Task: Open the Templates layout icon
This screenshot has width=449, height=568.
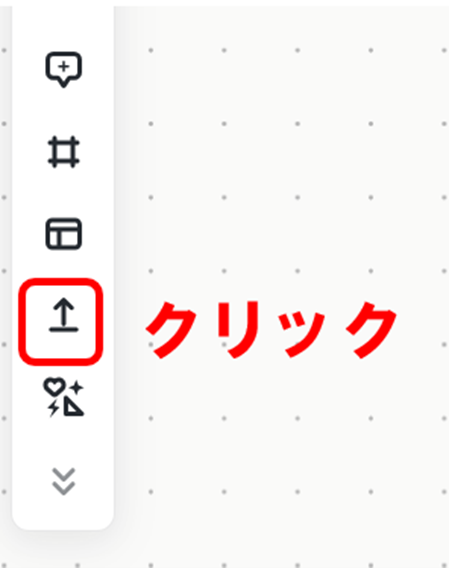Action: [x=63, y=234]
